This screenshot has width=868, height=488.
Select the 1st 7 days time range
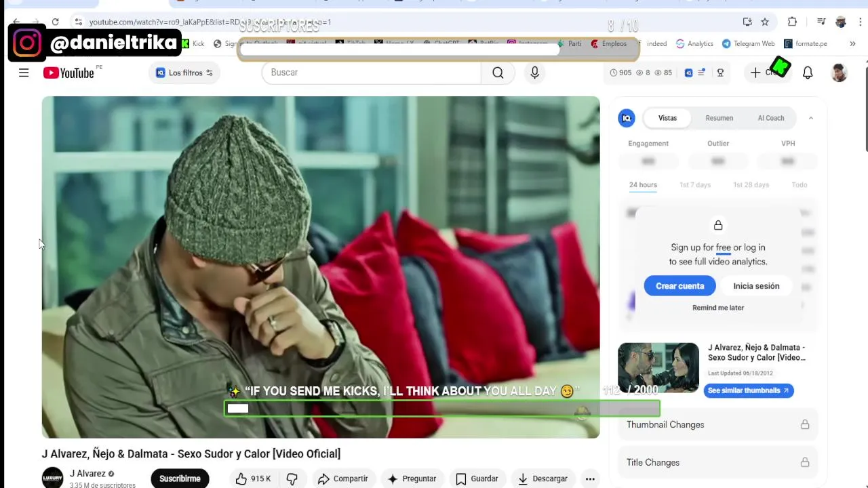point(695,185)
